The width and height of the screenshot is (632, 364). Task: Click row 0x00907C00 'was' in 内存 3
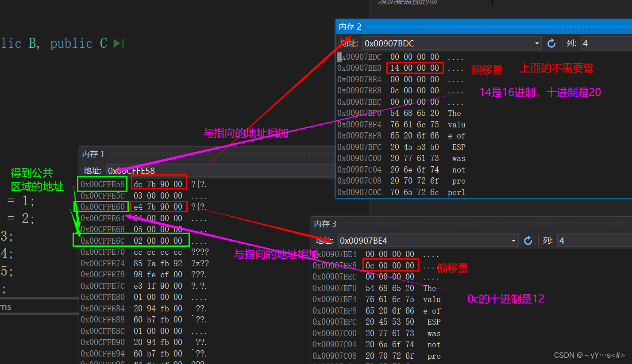377,333
